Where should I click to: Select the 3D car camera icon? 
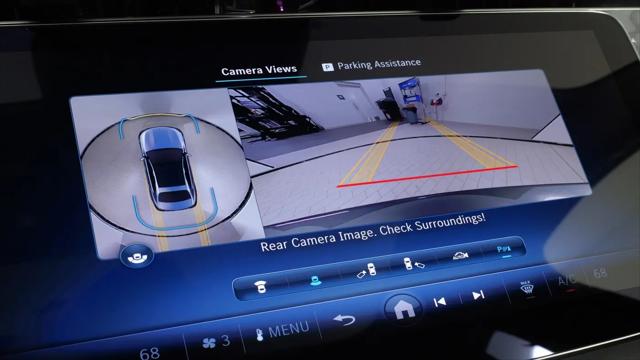460,256
